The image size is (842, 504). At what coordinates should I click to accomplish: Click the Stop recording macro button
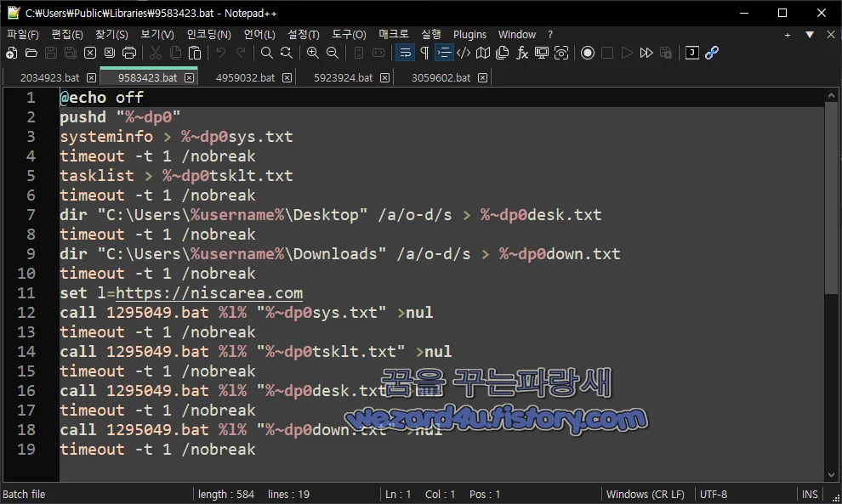pos(607,53)
